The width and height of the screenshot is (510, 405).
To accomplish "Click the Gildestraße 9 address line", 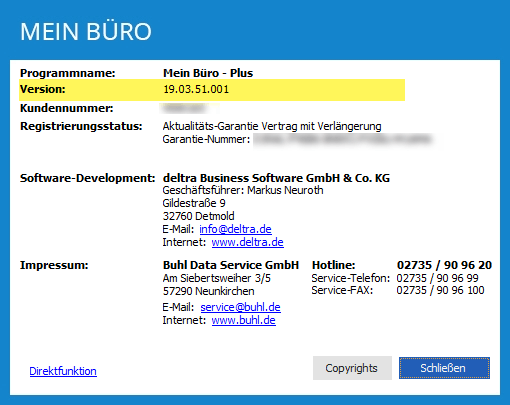I will point(194,203).
